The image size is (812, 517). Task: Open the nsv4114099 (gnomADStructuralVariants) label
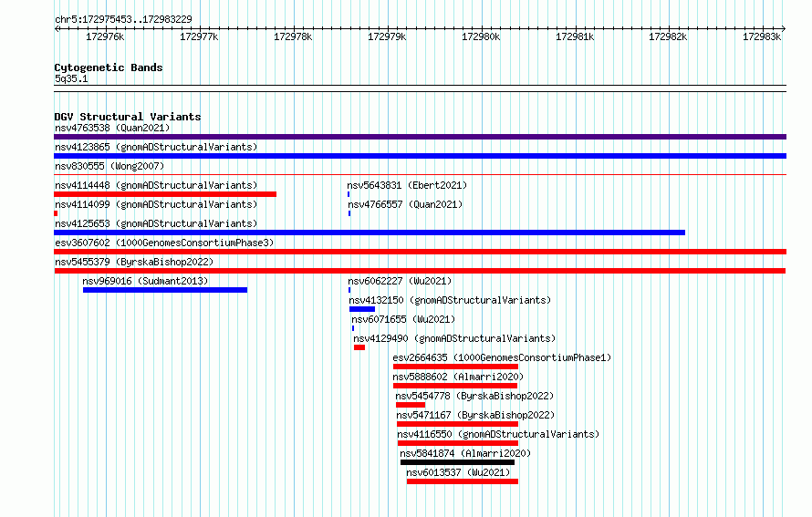point(156,204)
